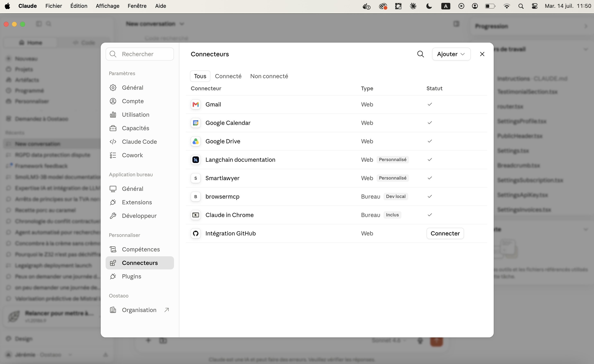Click the Inclus badge for Claude in Chrome
Viewport: 594px width, 364px height.
(392, 215)
